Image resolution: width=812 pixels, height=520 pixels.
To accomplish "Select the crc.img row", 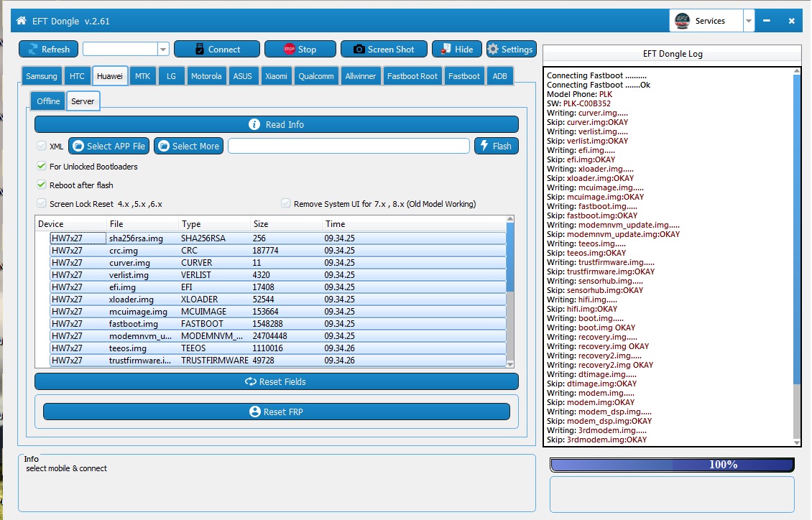I will coord(277,251).
